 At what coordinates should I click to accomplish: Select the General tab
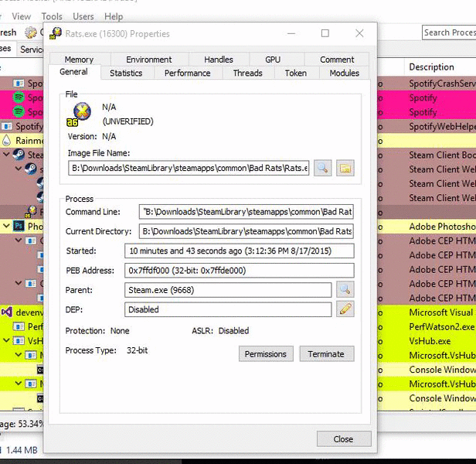click(x=73, y=72)
